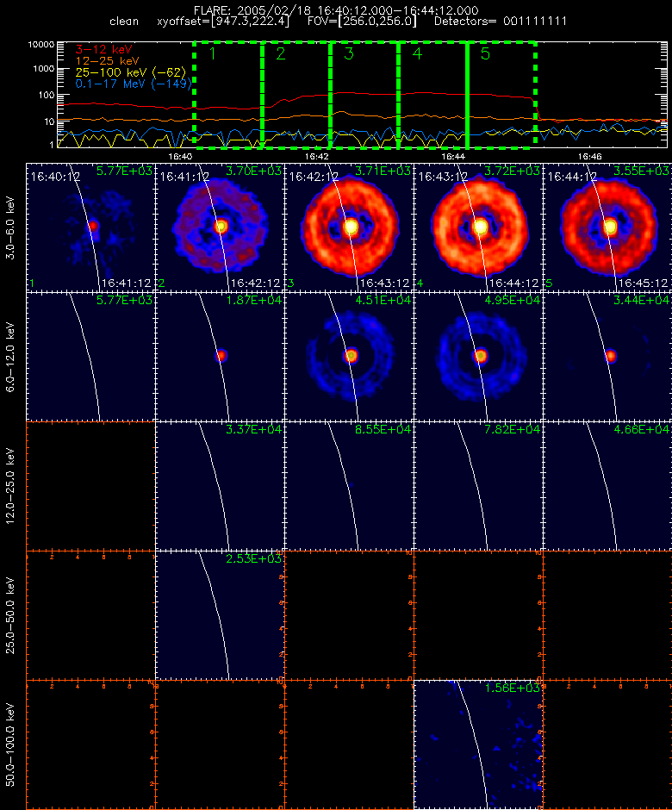Open the 12.0-25.0 keV image labeled 7.82E+04
Screen dimensions: 672x810
478,486
